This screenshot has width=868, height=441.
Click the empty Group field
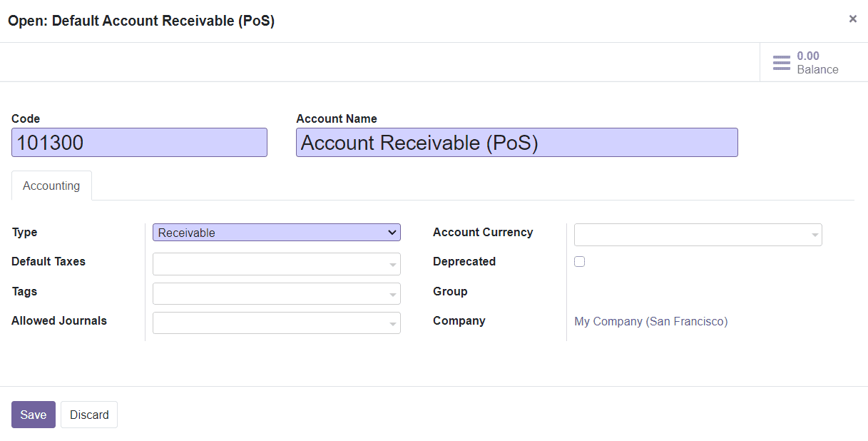tap(642, 291)
